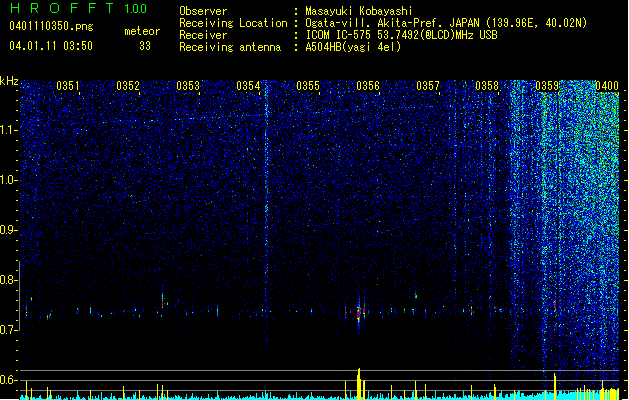Click the 0355 time marker
The height and width of the screenshot is (400, 629).
[308, 86]
